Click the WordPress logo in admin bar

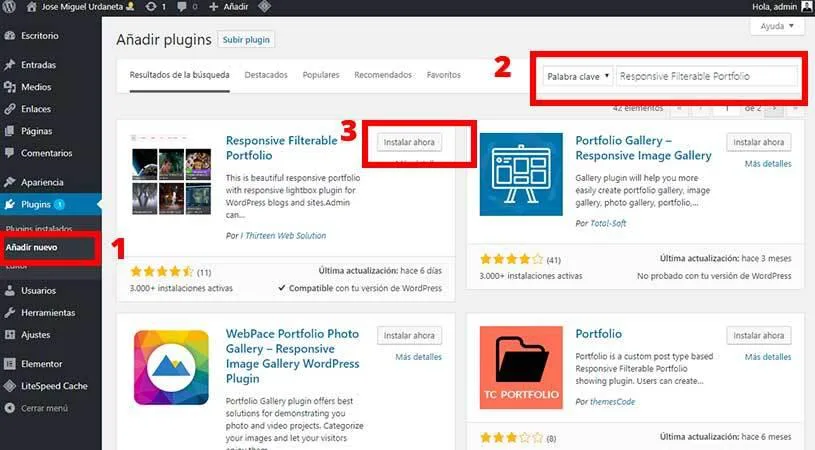click(9, 7)
